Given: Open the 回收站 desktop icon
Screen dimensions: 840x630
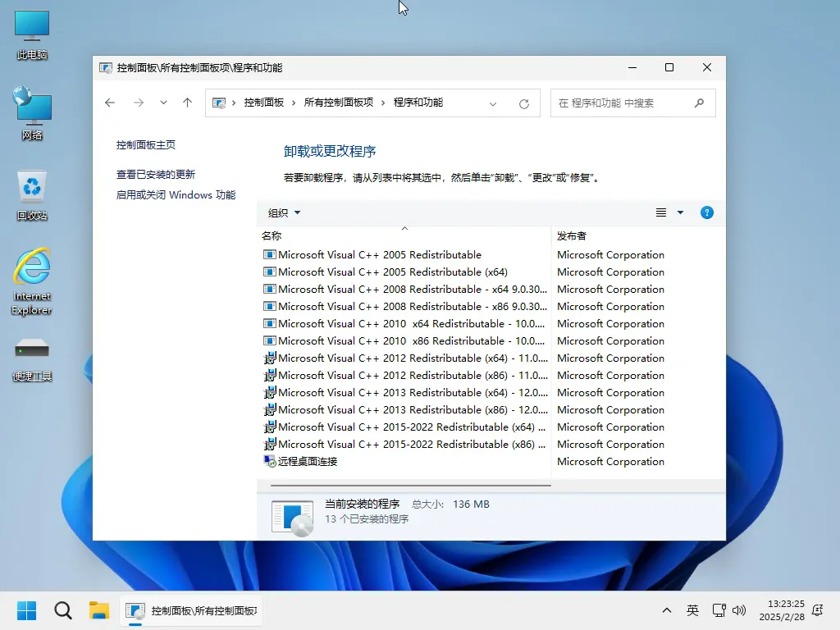Looking at the screenshot, I should click(x=31, y=189).
